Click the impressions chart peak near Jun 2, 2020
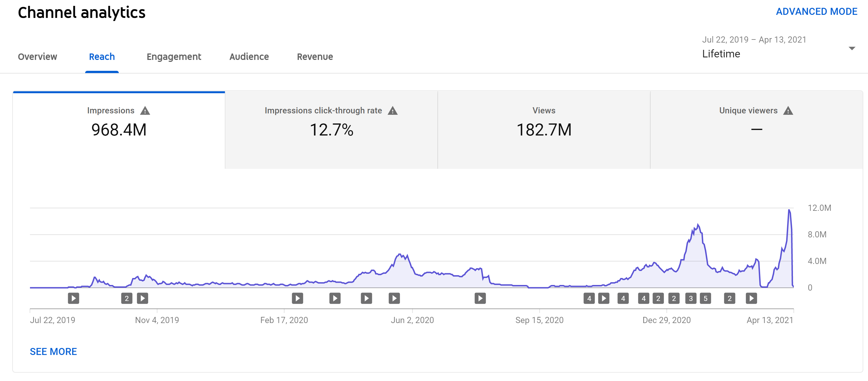 coord(400,254)
